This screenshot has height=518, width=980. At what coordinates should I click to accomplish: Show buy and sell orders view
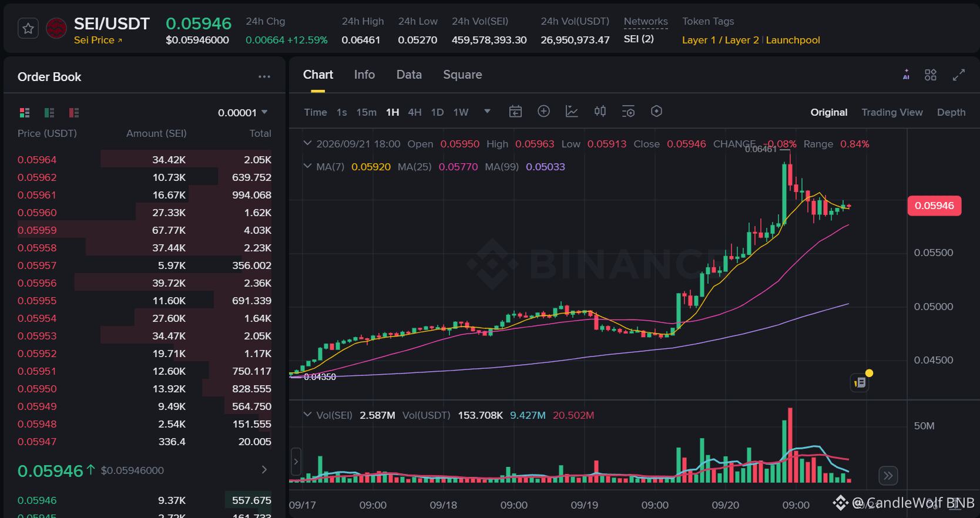[25, 112]
